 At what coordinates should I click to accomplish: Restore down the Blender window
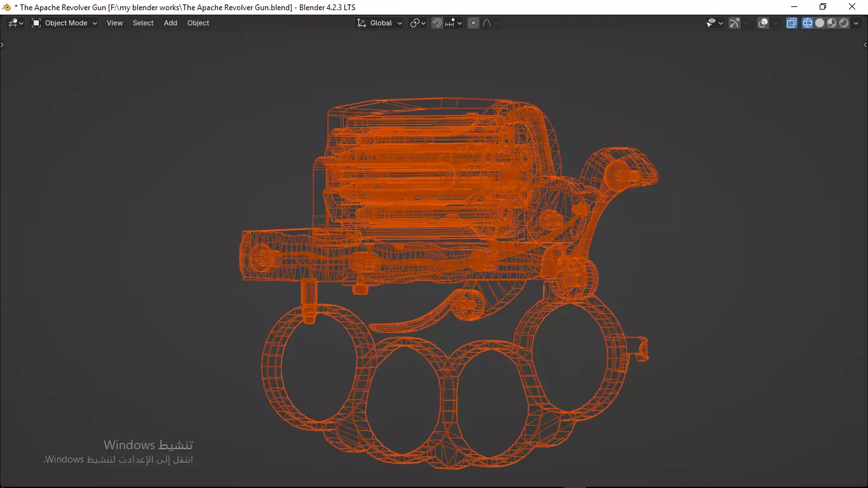(823, 7)
